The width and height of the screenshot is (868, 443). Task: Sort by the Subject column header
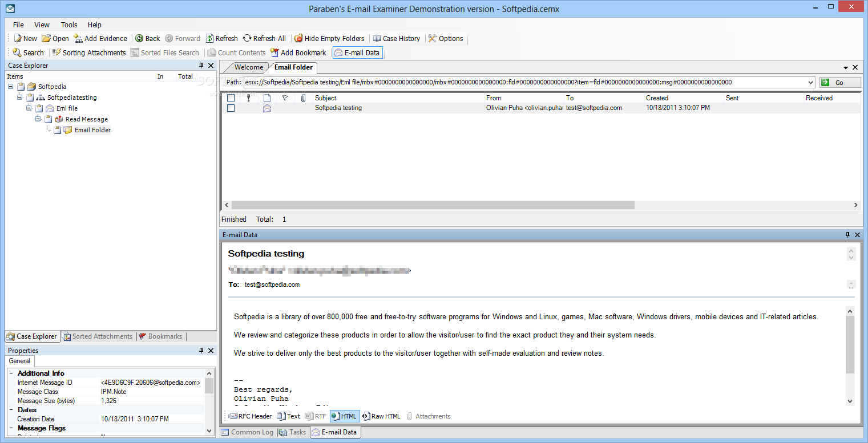click(398, 98)
